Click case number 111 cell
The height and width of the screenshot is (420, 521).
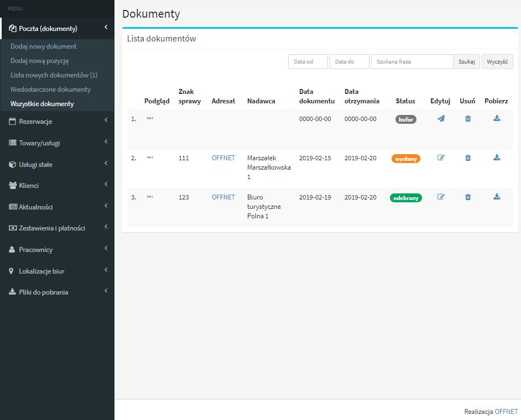coord(184,158)
